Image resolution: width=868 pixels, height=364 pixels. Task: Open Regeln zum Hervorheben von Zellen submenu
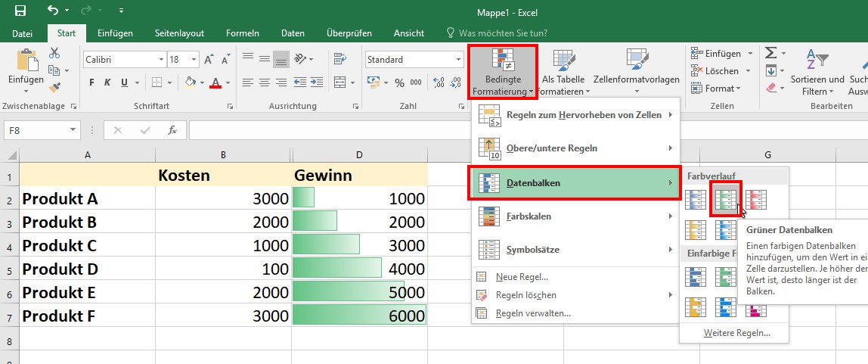pos(575,115)
